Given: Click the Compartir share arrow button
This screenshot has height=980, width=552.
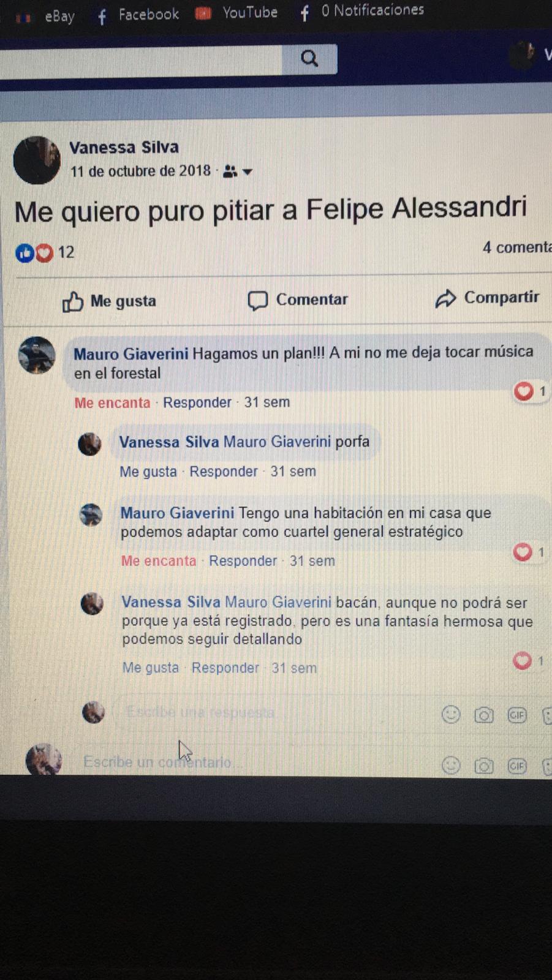Looking at the screenshot, I should click(x=487, y=298).
